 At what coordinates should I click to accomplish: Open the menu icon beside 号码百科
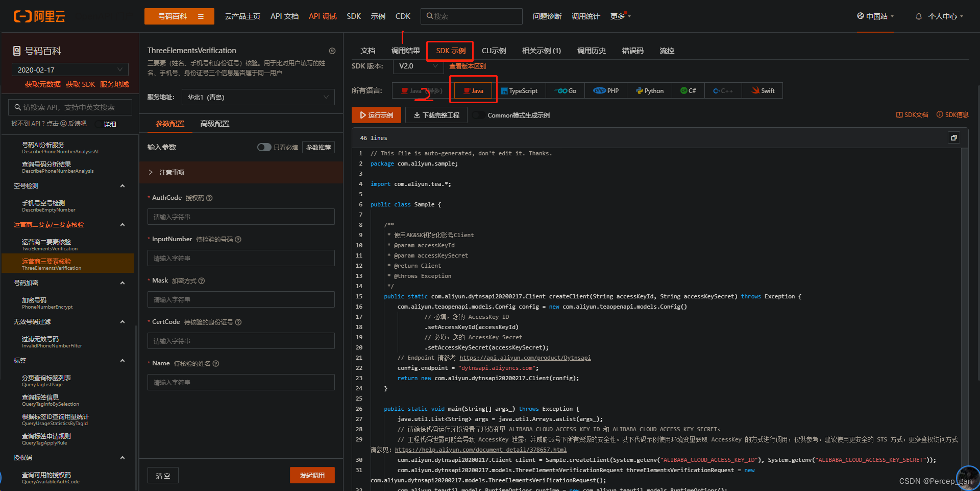[201, 16]
